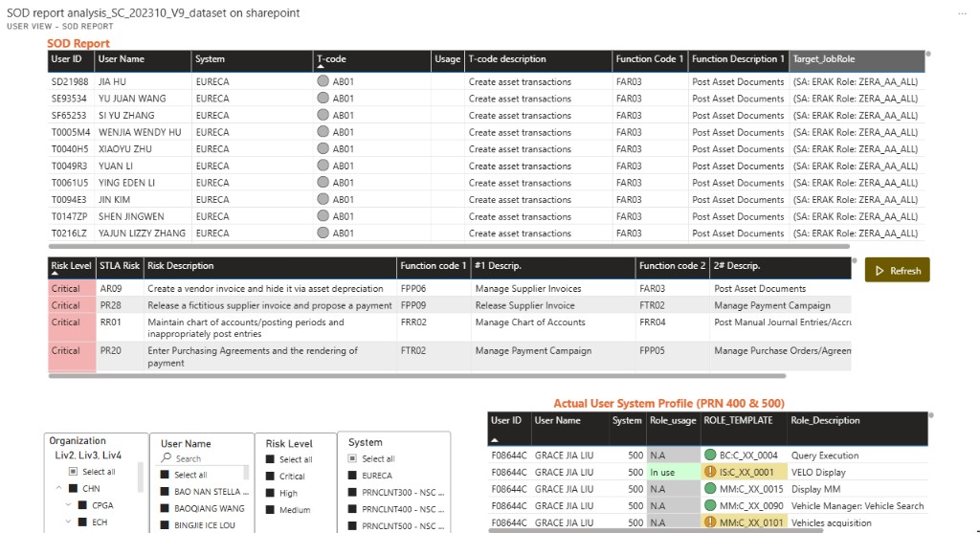Sort SOD table by Function Code 1 header
The image size is (980, 533).
[x=650, y=60]
